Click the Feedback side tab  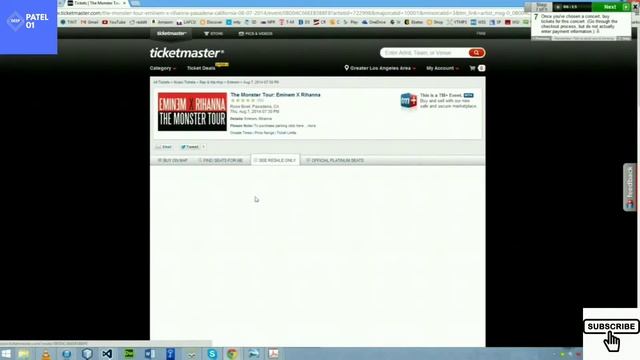tap(629, 187)
